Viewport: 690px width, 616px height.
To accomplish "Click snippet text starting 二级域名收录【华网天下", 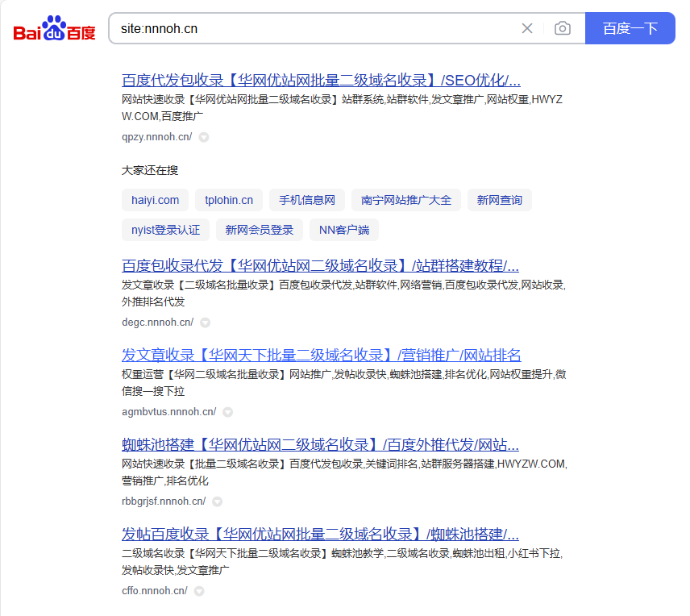I will click(x=343, y=561).
